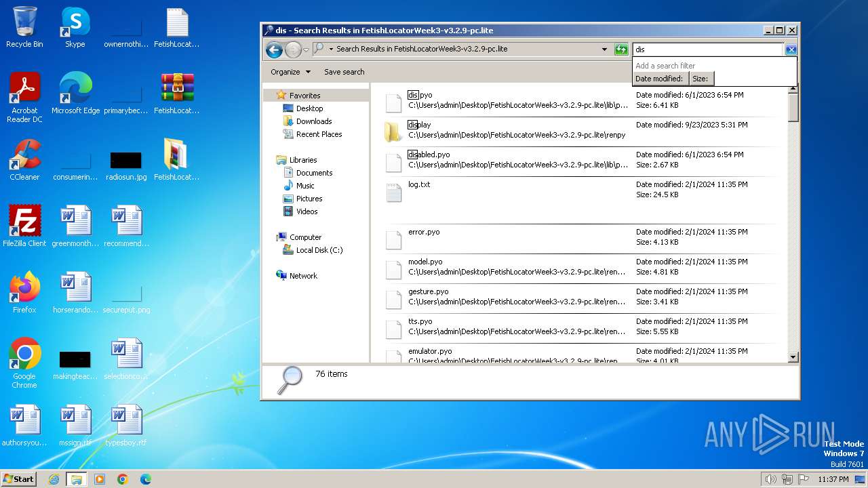Clear the search box with the X button

point(791,49)
